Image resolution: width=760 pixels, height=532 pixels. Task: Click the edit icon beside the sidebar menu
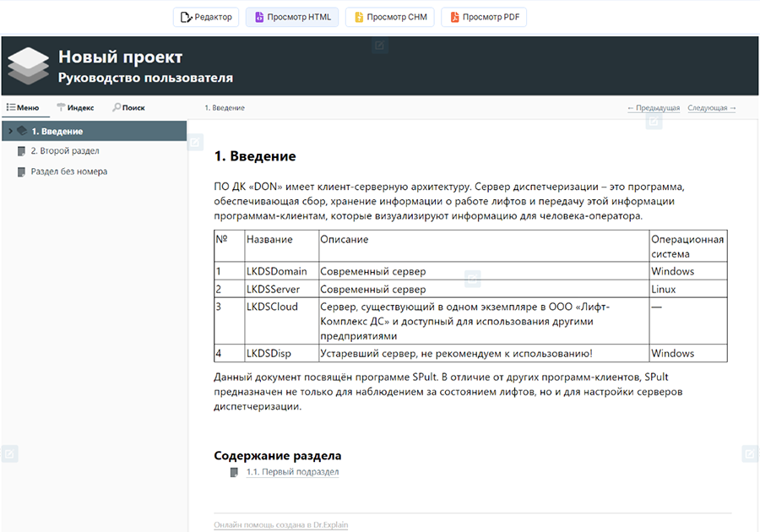pyautogui.click(x=195, y=143)
